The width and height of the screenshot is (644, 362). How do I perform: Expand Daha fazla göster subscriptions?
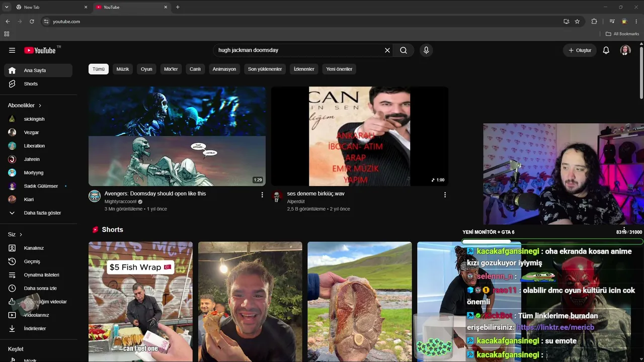coord(38,213)
